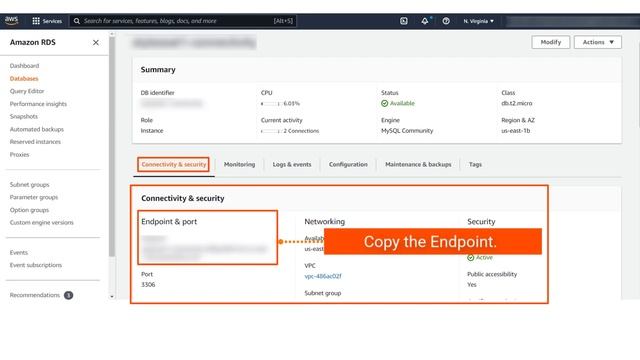Select the Connectivity & security tab

point(173,164)
